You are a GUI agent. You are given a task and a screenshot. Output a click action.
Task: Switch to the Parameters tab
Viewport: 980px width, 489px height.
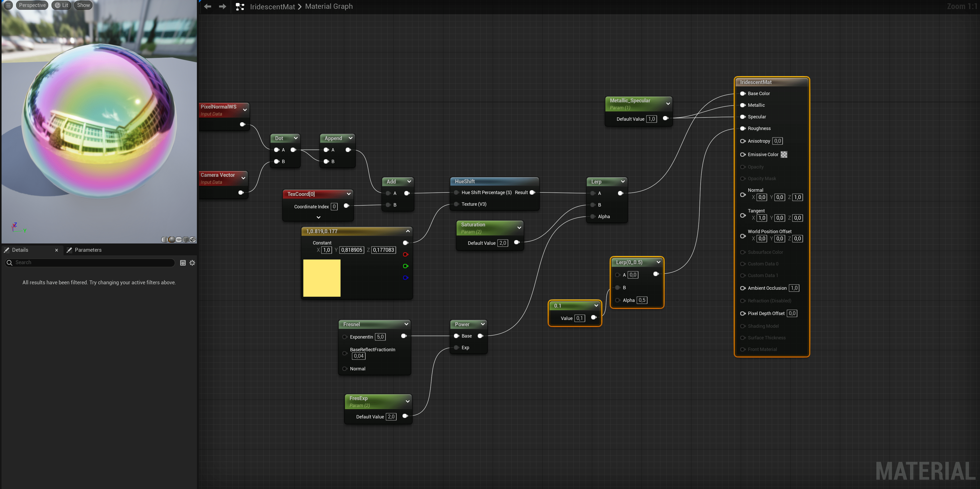88,250
